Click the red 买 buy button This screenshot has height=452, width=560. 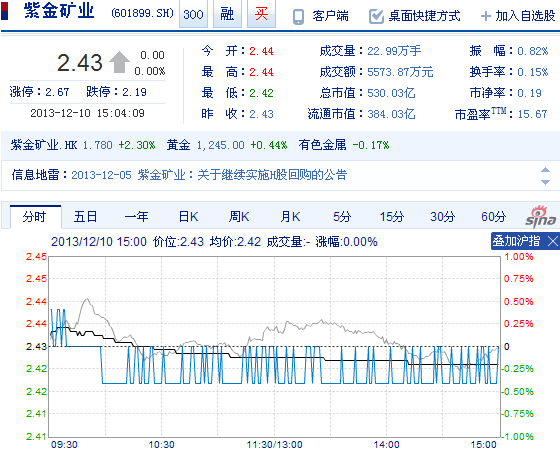[261, 14]
